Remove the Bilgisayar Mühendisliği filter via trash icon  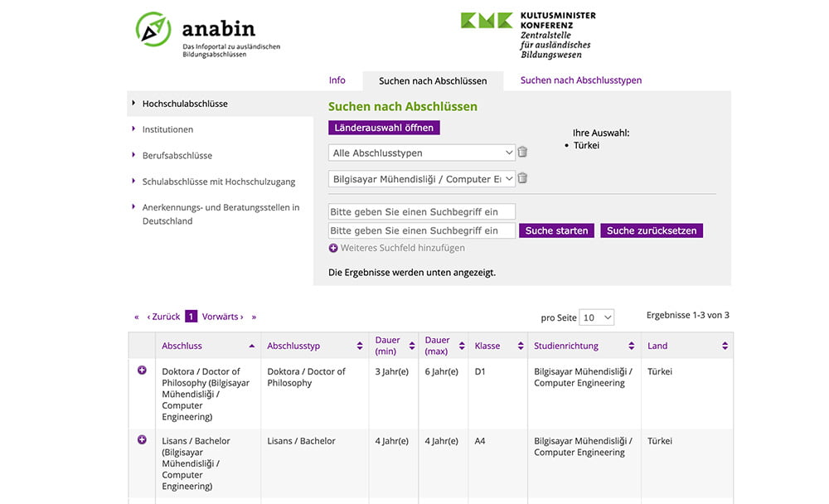click(x=522, y=178)
